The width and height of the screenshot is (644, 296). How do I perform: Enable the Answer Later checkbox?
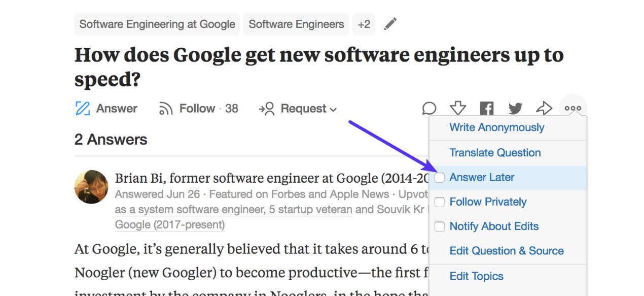tap(439, 178)
